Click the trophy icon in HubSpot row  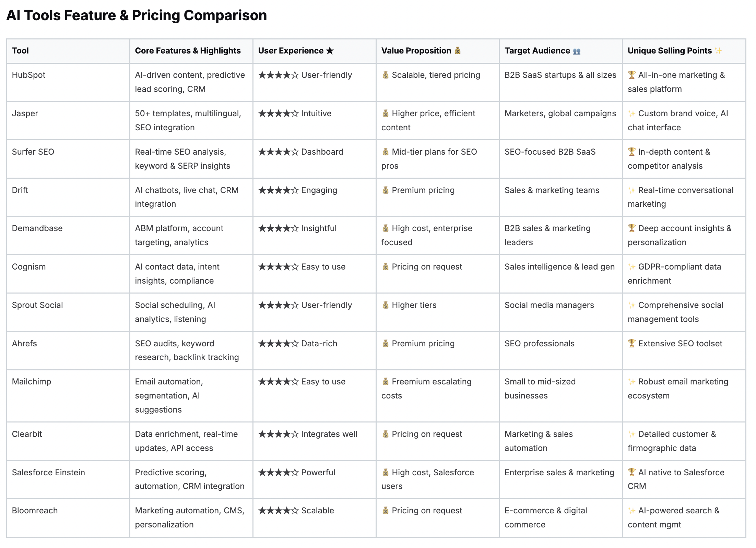click(x=632, y=75)
